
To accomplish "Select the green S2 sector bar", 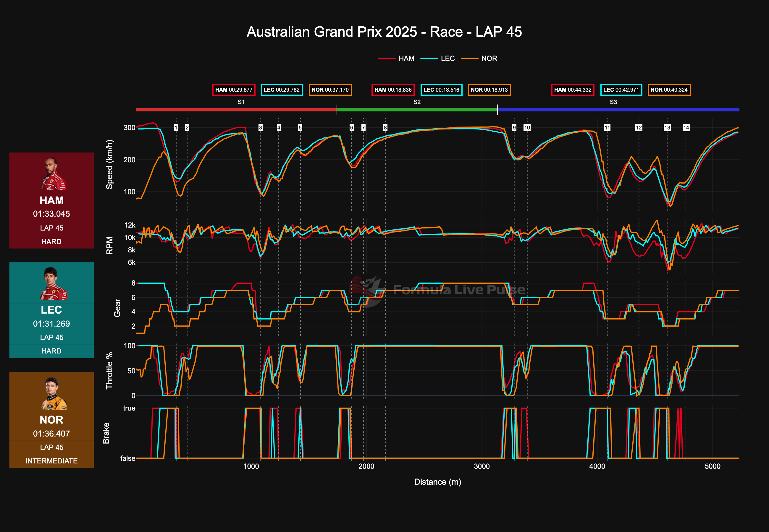I will point(417,110).
